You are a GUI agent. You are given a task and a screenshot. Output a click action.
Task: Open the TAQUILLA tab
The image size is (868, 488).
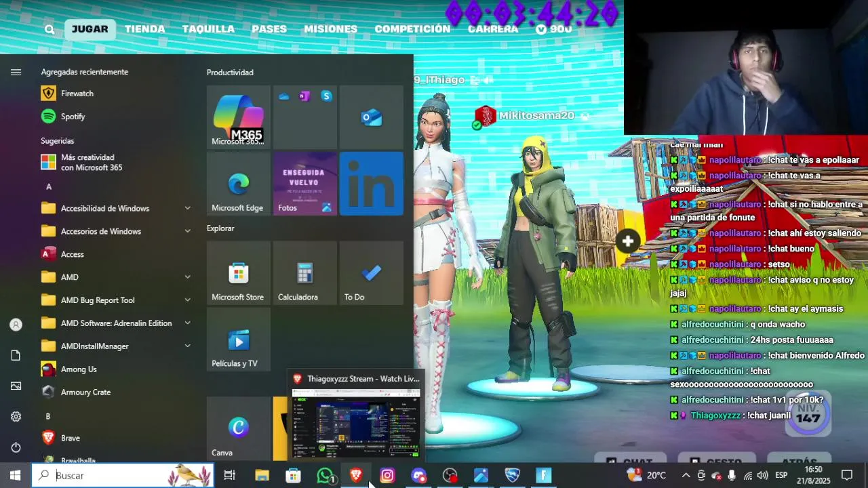(208, 29)
